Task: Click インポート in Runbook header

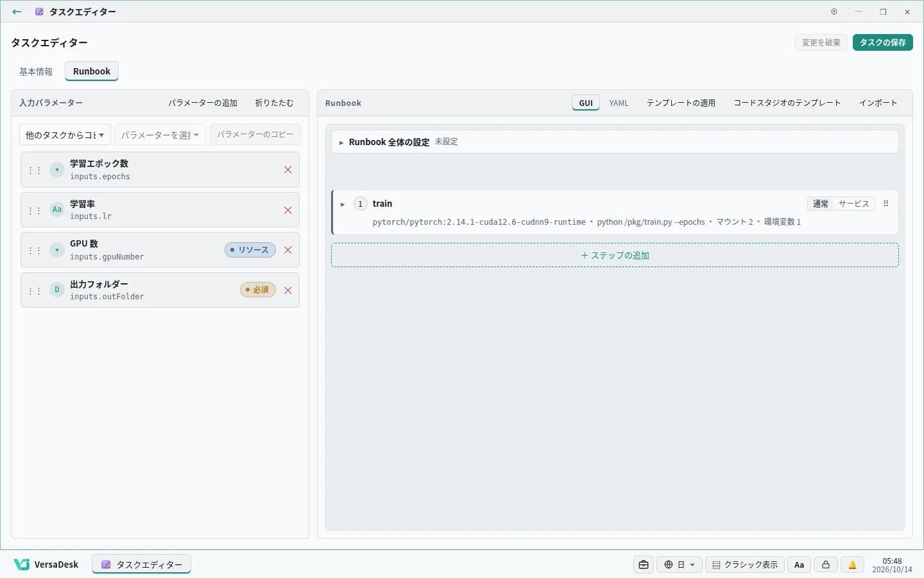Action: pos(878,103)
